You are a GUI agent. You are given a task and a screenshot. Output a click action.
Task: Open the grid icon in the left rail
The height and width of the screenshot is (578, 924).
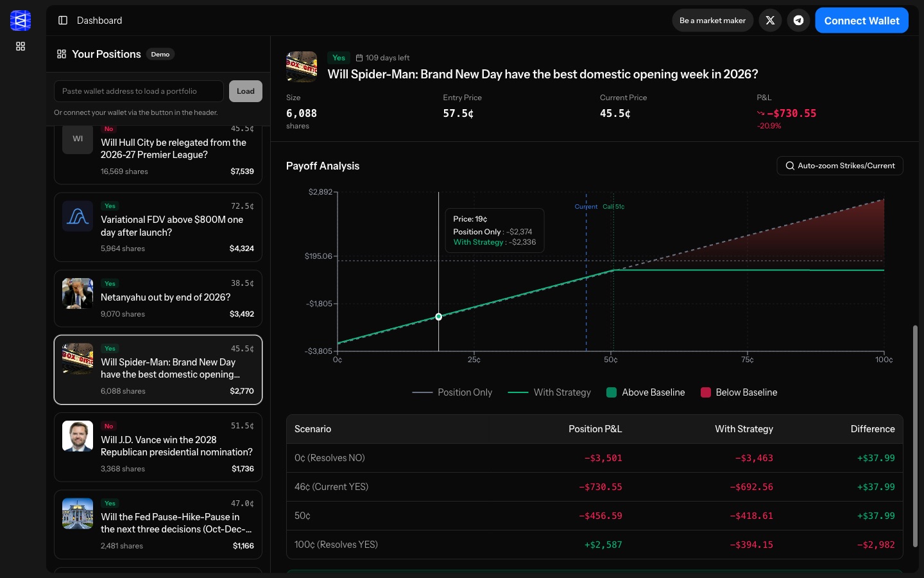[x=21, y=46]
